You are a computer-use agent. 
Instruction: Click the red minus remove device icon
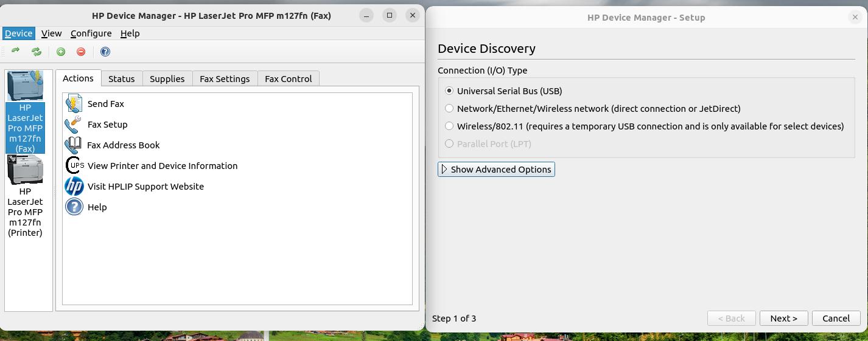[x=81, y=52]
